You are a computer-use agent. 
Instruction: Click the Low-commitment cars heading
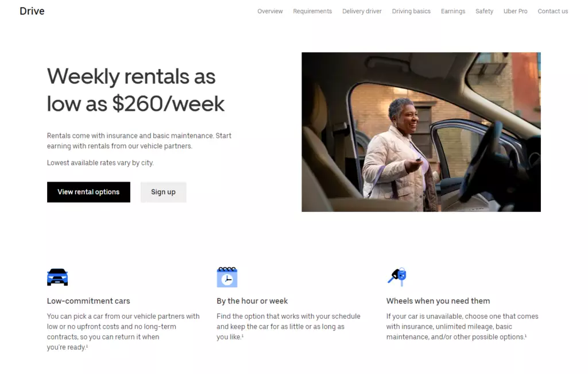click(88, 301)
